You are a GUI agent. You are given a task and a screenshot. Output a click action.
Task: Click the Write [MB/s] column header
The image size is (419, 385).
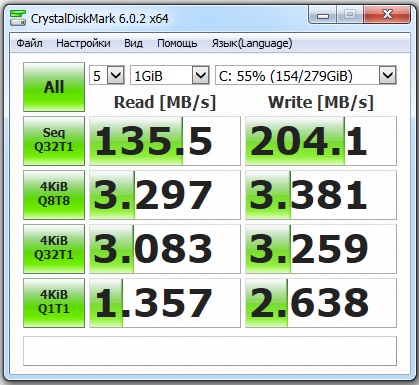coord(321,102)
